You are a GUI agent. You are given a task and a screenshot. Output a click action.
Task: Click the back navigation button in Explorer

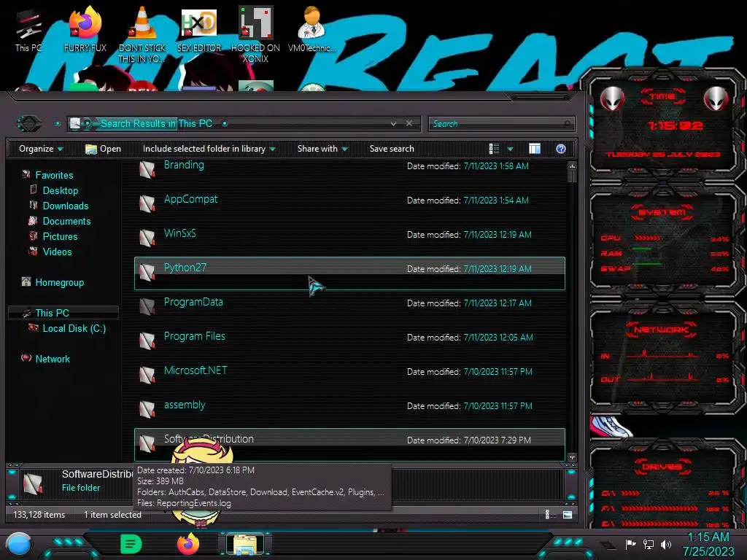click(x=29, y=124)
